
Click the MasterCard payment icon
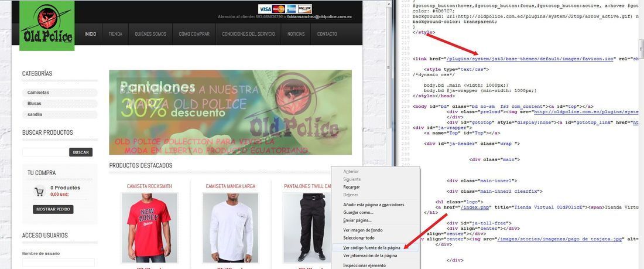(279, 9)
